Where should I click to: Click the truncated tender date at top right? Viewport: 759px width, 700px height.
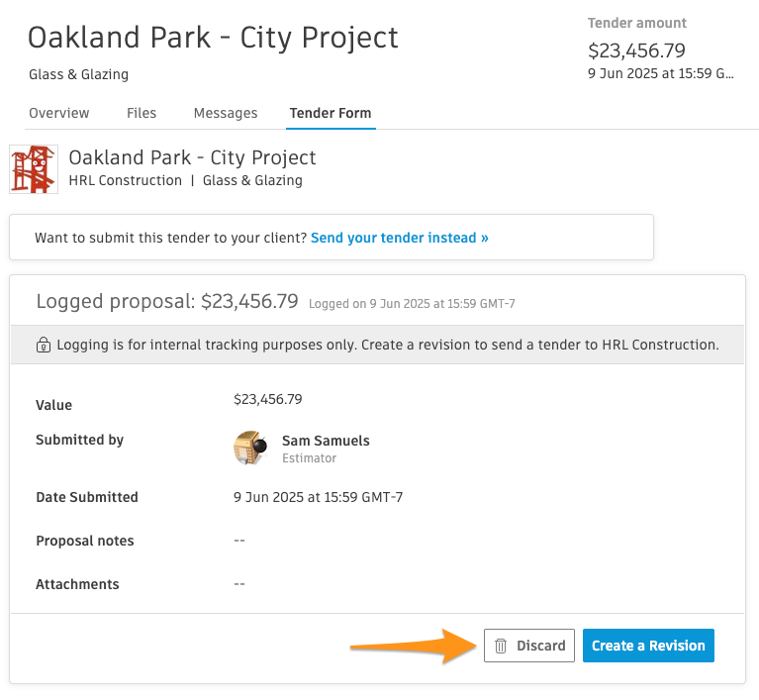coord(661,73)
